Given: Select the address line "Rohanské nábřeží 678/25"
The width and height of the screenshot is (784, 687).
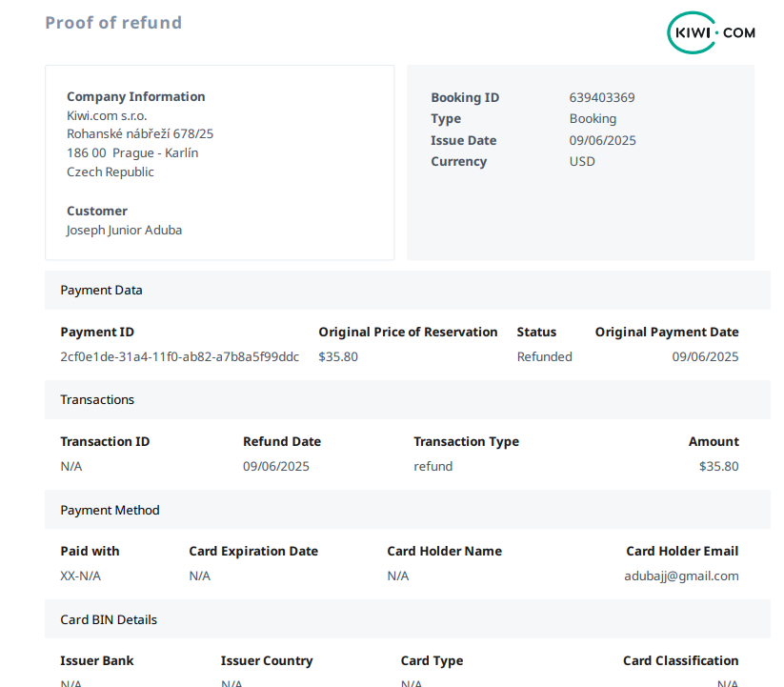Looking at the screenshot, I should pyautogui.click(x=140, y=134).
